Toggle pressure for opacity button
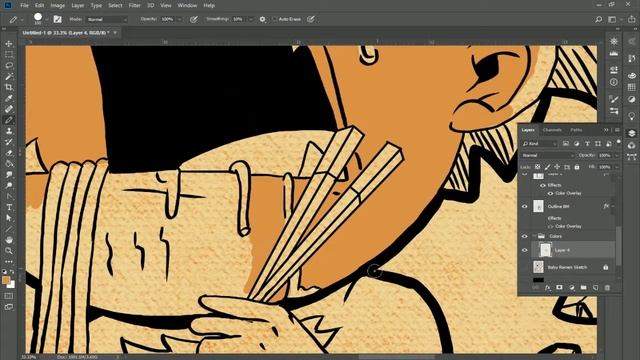The image size is (640, 360). click(193, 19)
